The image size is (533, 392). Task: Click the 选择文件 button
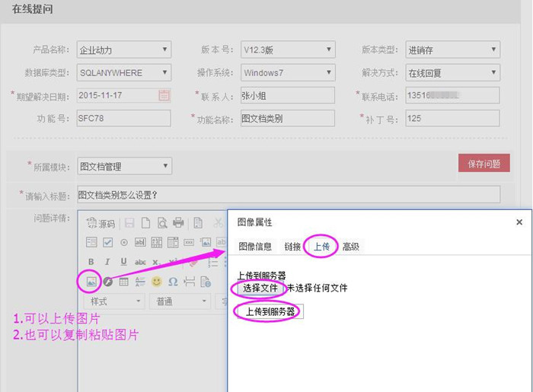coord(260,288)
